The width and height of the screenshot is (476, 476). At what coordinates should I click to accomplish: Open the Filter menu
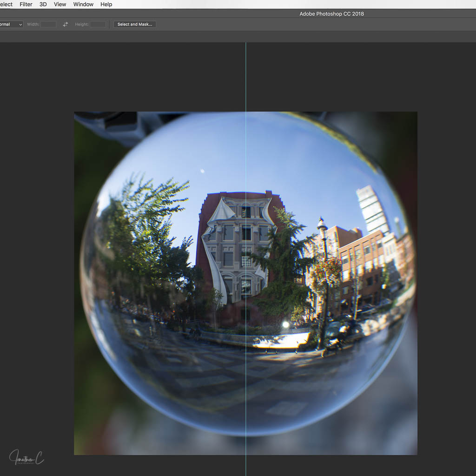click(26, 4)
